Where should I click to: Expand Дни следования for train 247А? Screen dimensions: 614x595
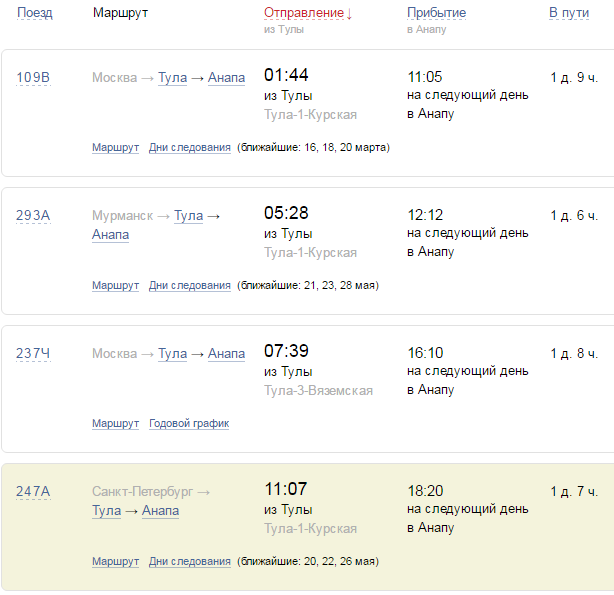pyautogui.click(x=189, y=561)
